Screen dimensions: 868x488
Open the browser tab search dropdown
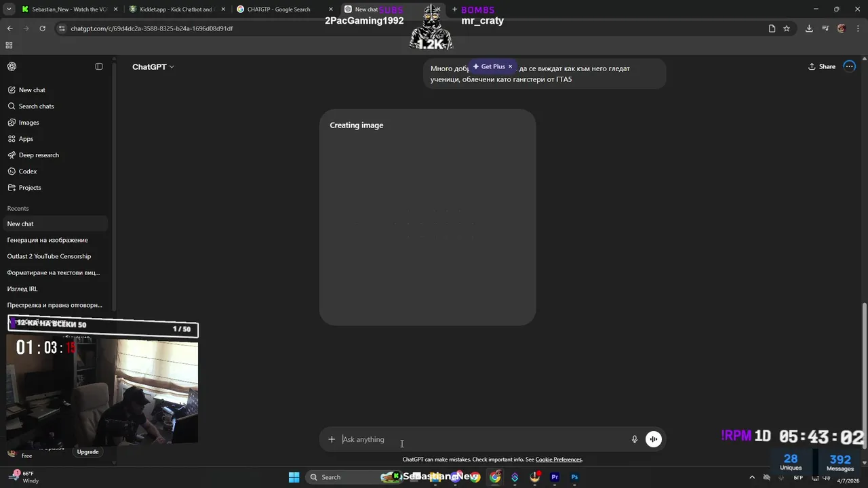coord(9,9)
